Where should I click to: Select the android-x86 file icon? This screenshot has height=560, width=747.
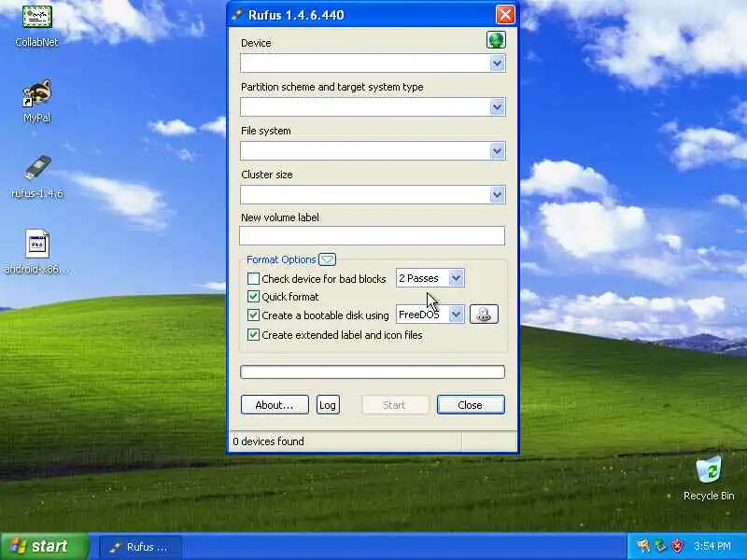click(x=37, y=251)
